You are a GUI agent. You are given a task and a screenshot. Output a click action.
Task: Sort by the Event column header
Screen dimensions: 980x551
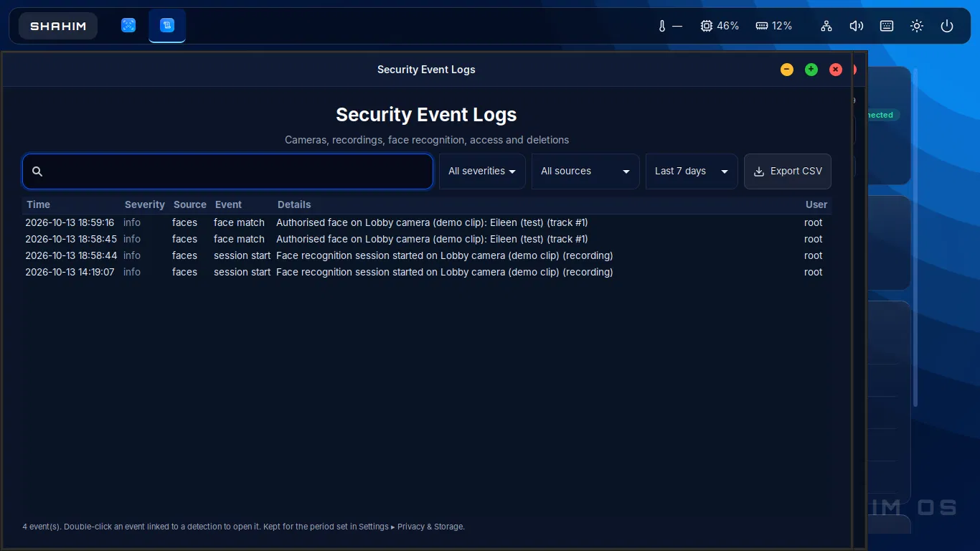pyautogui.click(x=229, y=204)
